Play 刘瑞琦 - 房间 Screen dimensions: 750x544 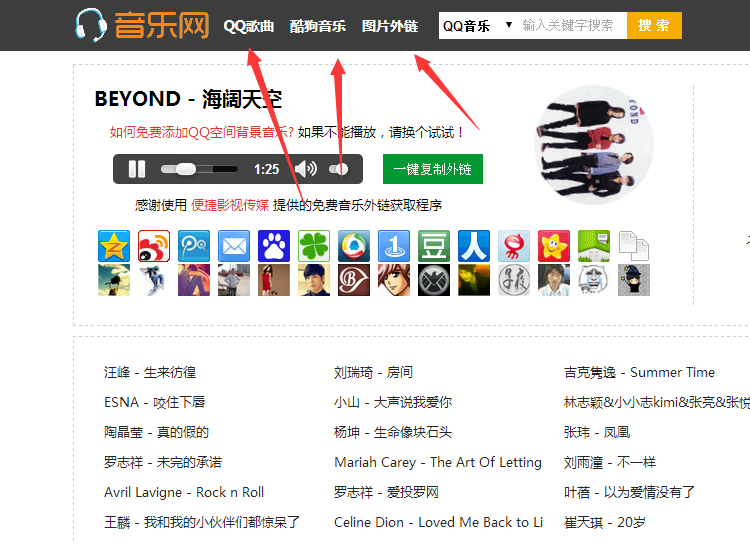(373, 372)
